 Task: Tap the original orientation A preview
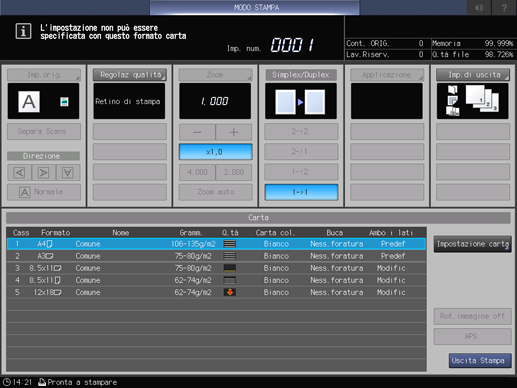[x=29, y=102]
